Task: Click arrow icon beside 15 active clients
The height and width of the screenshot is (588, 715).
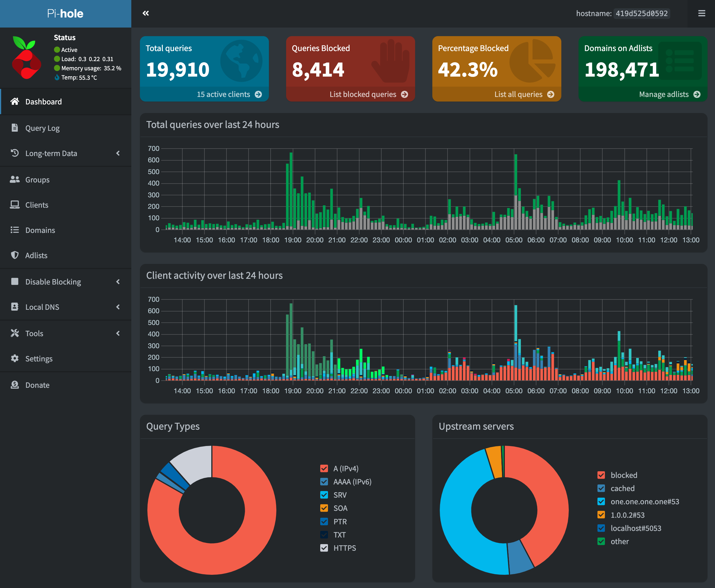Action: (x=258, y=94)
